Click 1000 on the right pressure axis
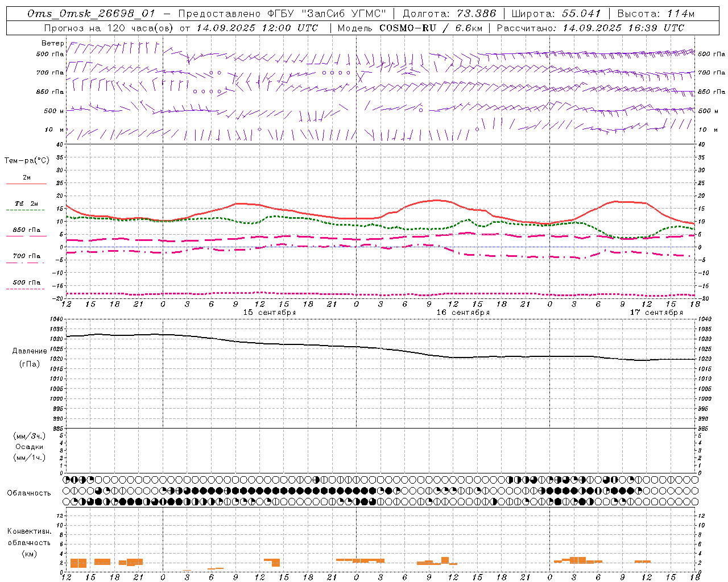Viewport: 728px width, 582px height. click(x=704, y=399)
